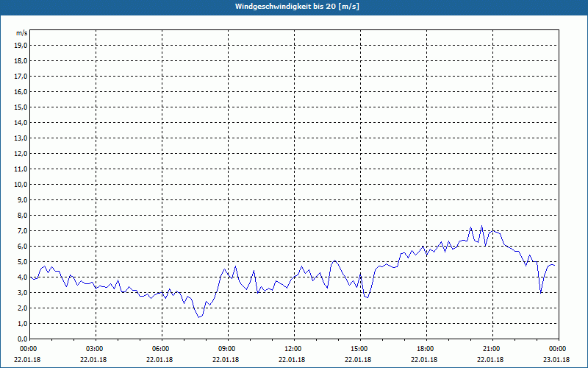Click the 9,0 y-axis label

(x=22, y=199)
